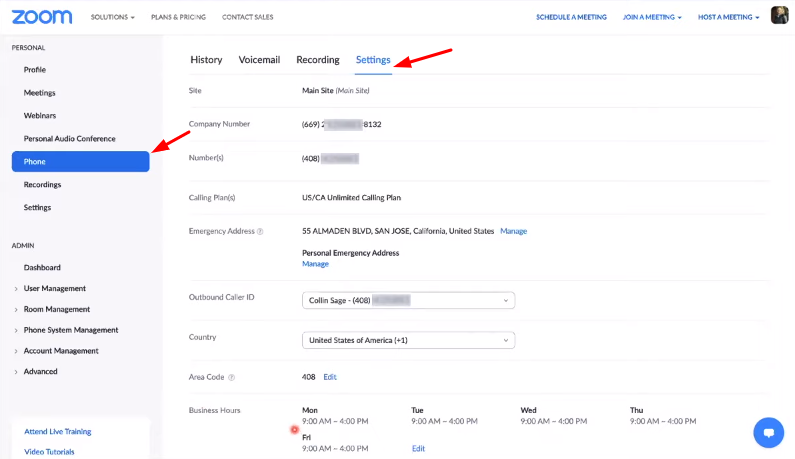Open Personal Audio Conference

coord(69,139)
